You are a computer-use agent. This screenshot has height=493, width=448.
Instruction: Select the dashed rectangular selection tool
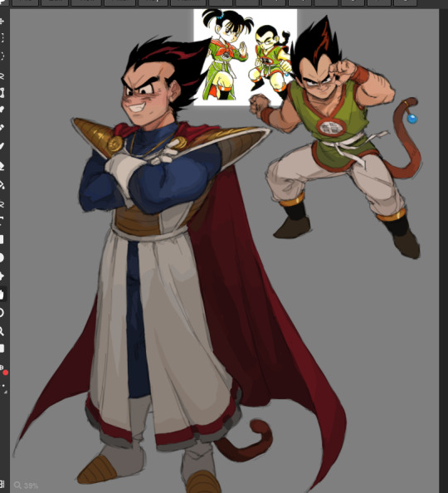click(x=2, y=37)
